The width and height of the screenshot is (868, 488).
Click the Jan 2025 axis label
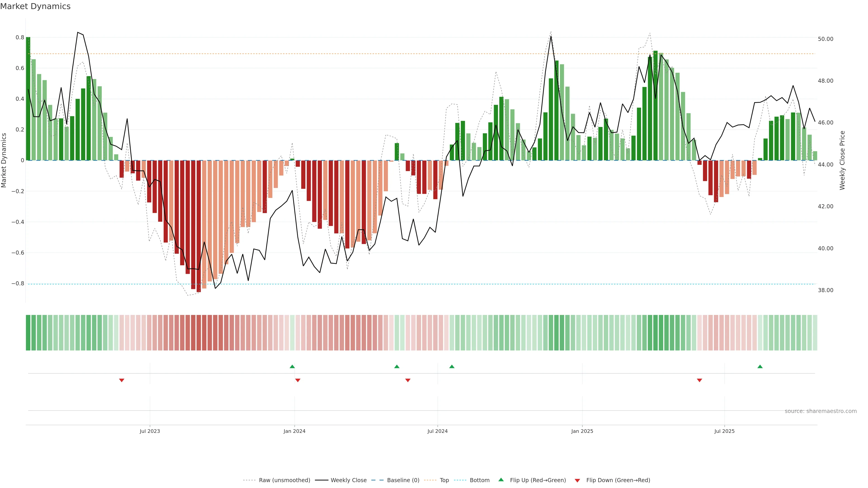582,431
